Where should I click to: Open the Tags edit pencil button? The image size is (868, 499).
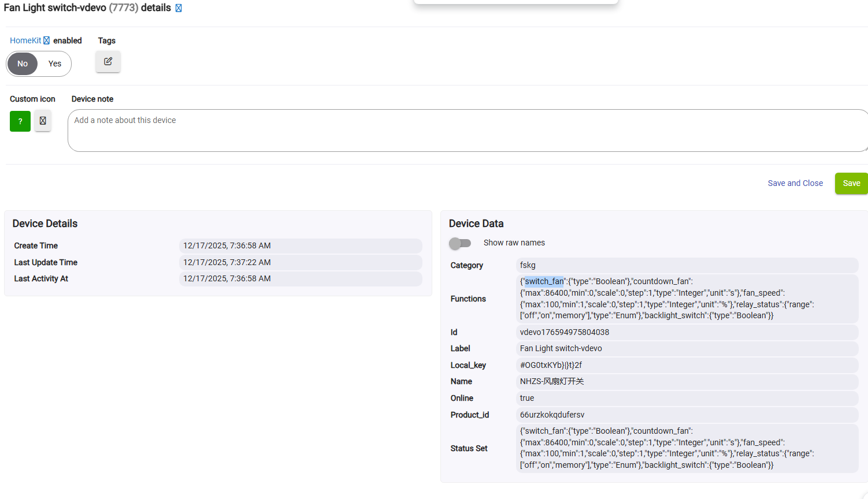108,61
